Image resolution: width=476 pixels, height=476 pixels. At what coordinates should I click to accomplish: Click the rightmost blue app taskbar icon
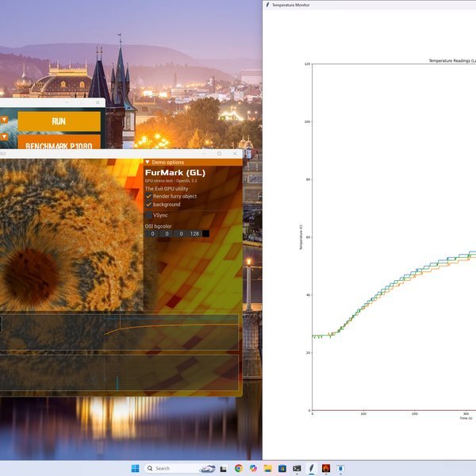[x=340, y=468]
